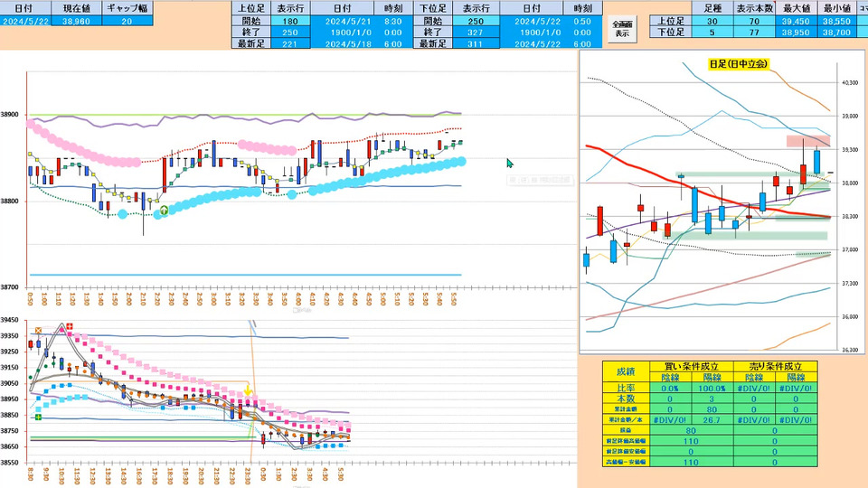Select the 下位足 最大値 cell 38,950
The image size is (868, 488).
point(796,33)
